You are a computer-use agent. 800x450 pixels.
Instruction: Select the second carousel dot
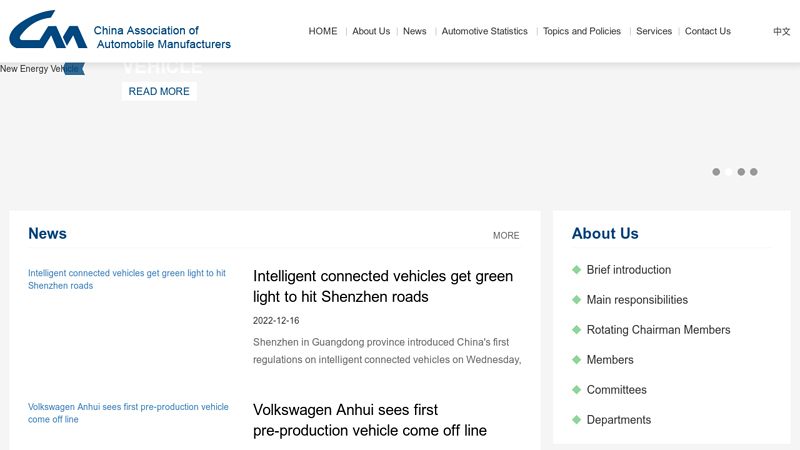coord(729,172)
